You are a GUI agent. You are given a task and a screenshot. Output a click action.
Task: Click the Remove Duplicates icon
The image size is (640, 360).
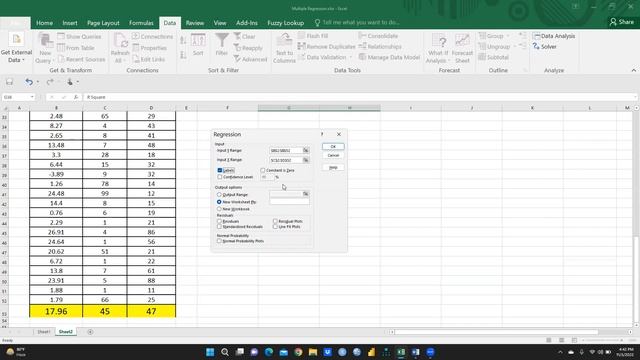[x=301, y=47]
